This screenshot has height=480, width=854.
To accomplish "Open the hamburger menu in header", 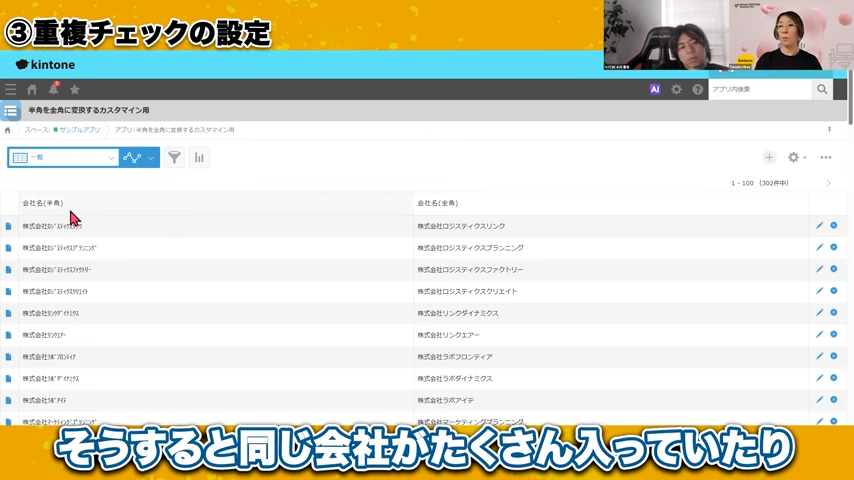I will (x=10, y=89).
